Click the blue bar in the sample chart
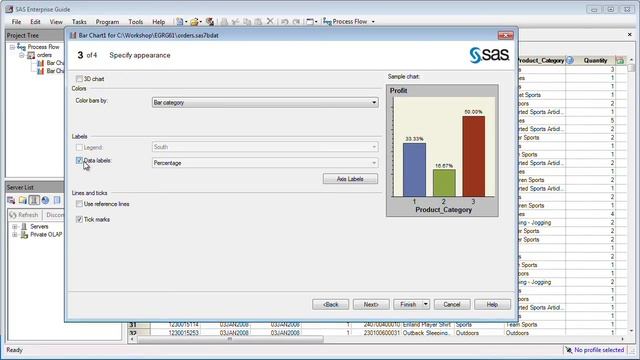Image resolution: width=640 pixels, height=360 pixels. 414,170
